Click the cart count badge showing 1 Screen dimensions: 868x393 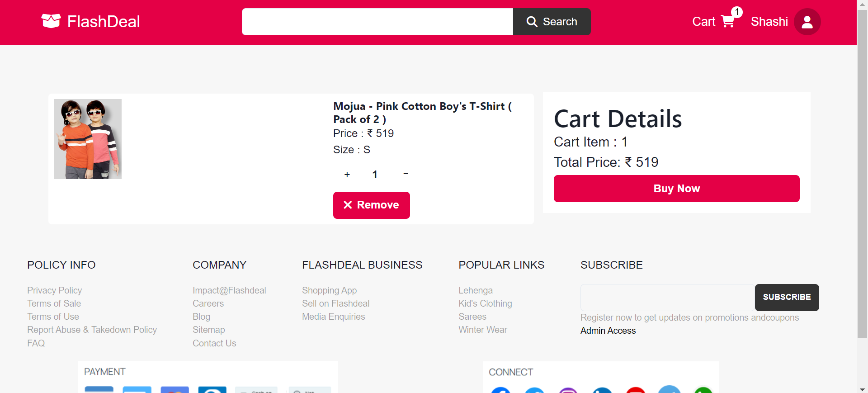click(737, 12)
